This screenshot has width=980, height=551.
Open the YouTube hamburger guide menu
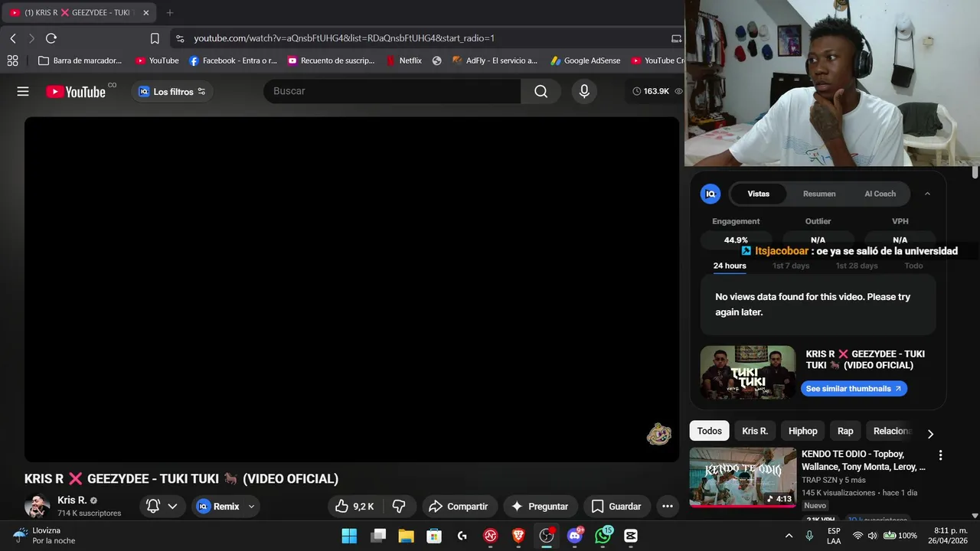[23, 91]
